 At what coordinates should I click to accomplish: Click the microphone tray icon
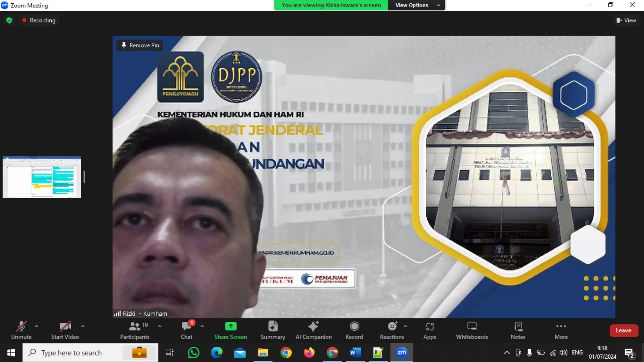point(529,353)
